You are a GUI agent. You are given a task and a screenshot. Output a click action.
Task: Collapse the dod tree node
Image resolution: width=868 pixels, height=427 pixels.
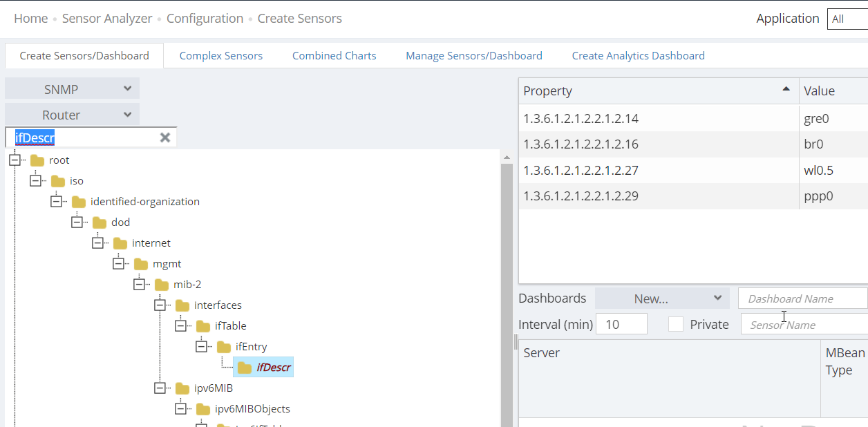tap(77, 222)
